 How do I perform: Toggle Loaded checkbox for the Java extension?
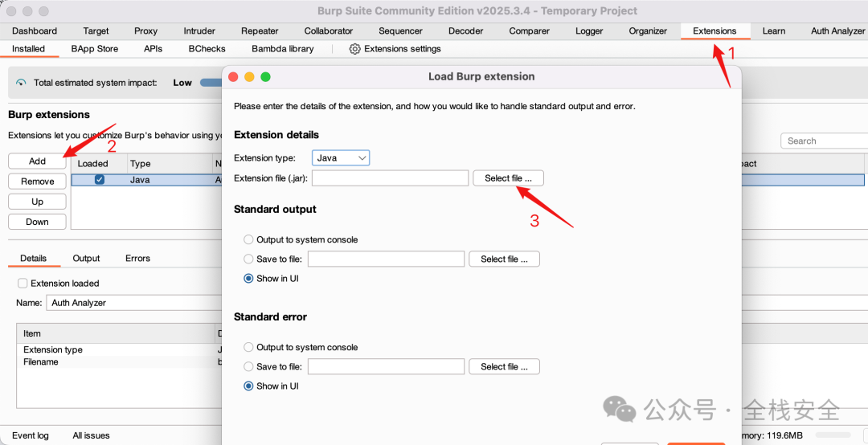(100, 180)
